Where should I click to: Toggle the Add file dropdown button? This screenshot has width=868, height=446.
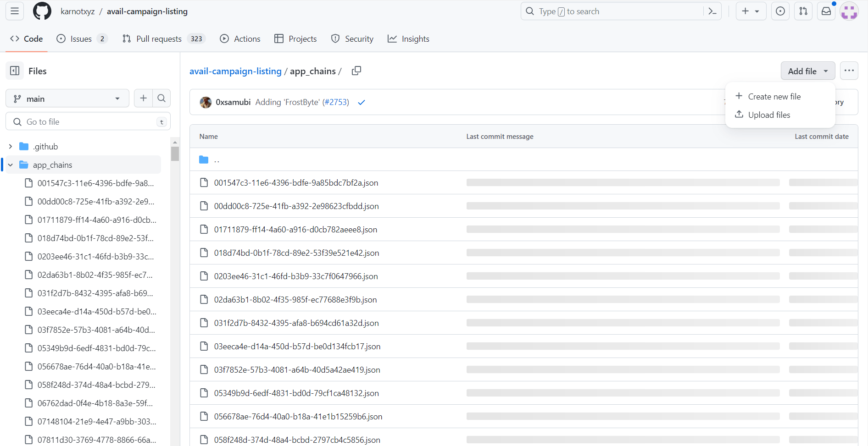[808, 71]
